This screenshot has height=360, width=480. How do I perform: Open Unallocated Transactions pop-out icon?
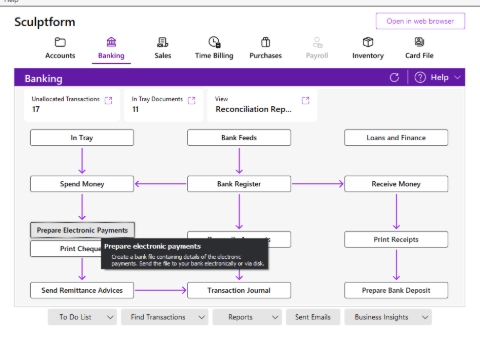pos(108,100)
